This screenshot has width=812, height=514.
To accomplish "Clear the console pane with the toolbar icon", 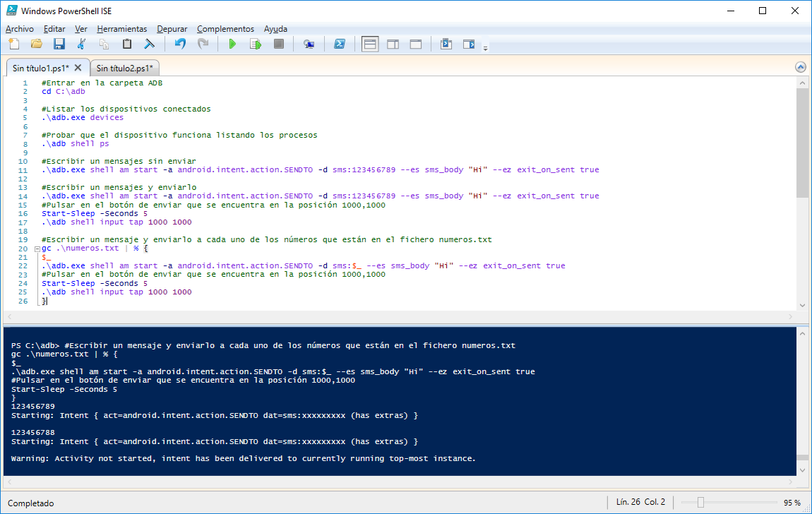I will click(149, 44).
